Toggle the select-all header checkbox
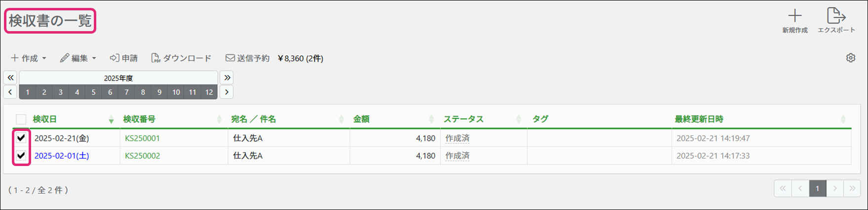 [21, 119]
